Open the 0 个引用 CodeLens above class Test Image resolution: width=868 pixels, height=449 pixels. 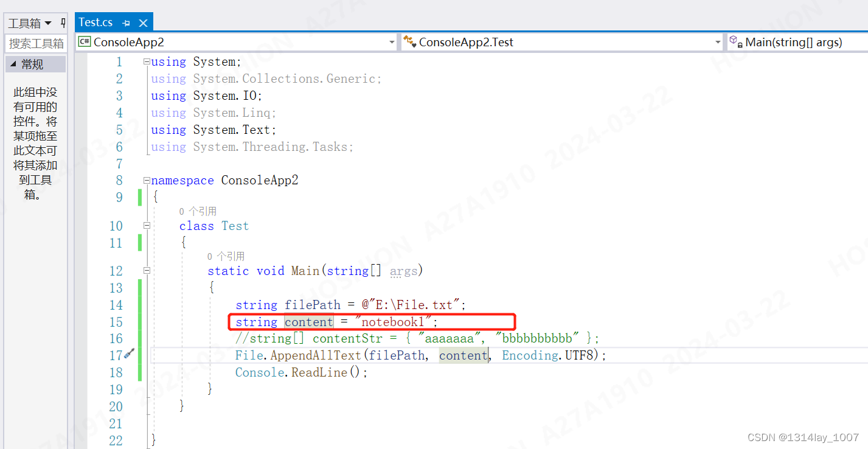point(198,211)
